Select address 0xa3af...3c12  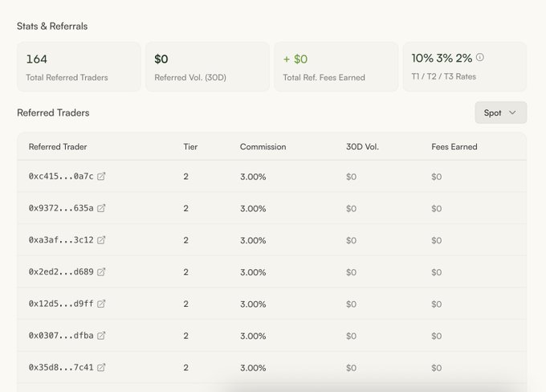pyautogui.click(x=61, y=240)
